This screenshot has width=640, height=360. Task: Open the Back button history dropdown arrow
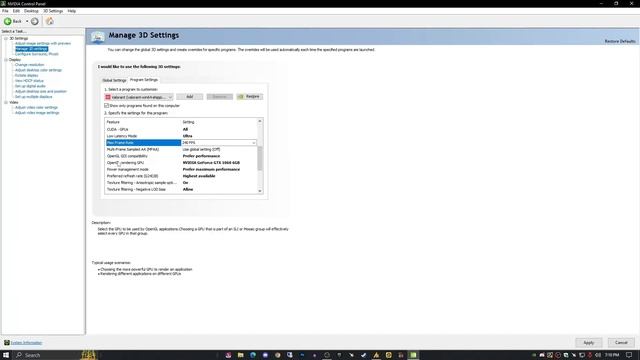coord(27,21)
